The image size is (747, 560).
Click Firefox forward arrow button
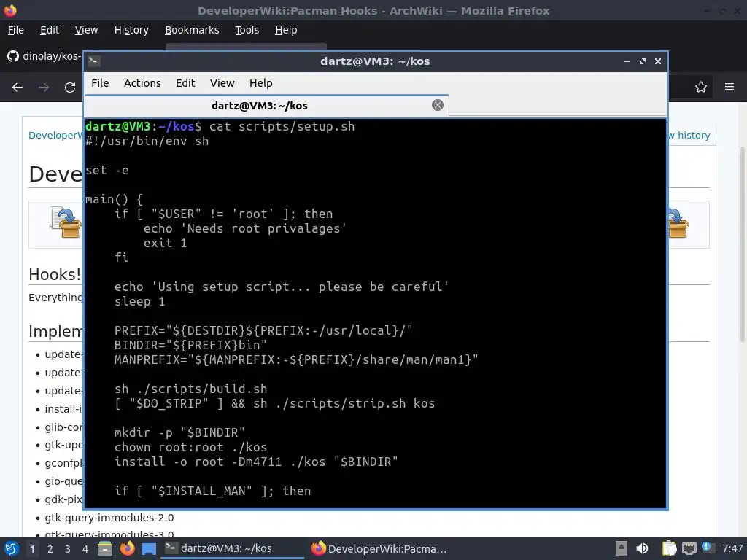tap(44, 87)
